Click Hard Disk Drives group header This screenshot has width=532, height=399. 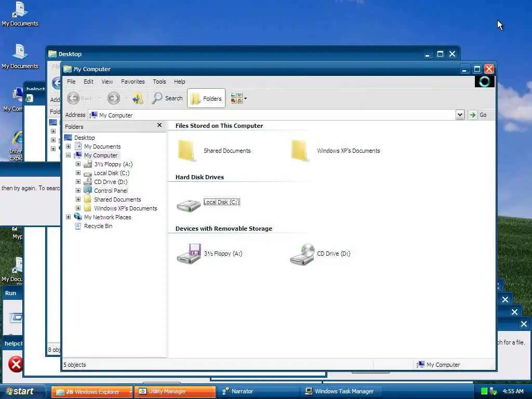[x=199, y=177]
